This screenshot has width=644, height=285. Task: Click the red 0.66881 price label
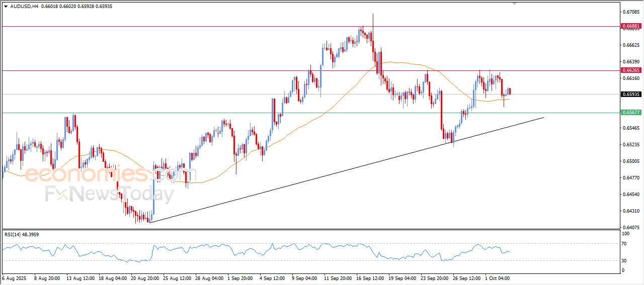[x=631, y=26]
